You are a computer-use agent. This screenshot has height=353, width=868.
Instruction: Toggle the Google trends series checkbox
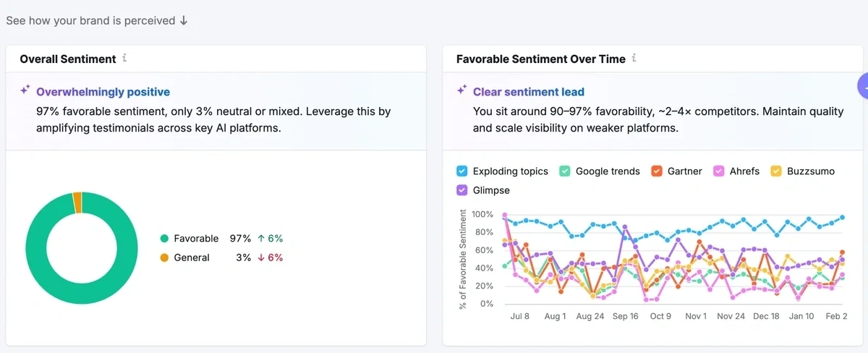point(565,171)
